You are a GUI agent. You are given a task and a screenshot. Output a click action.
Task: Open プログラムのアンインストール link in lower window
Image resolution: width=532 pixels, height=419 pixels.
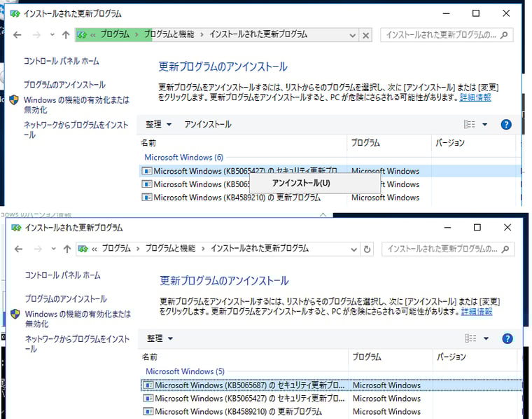point(66,298)
